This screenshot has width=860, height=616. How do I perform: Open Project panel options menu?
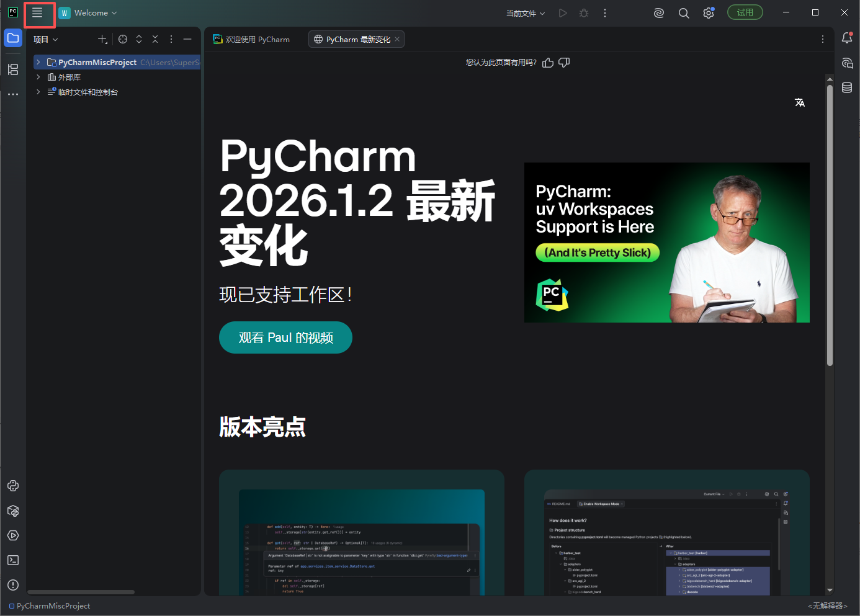click(171, 39)
